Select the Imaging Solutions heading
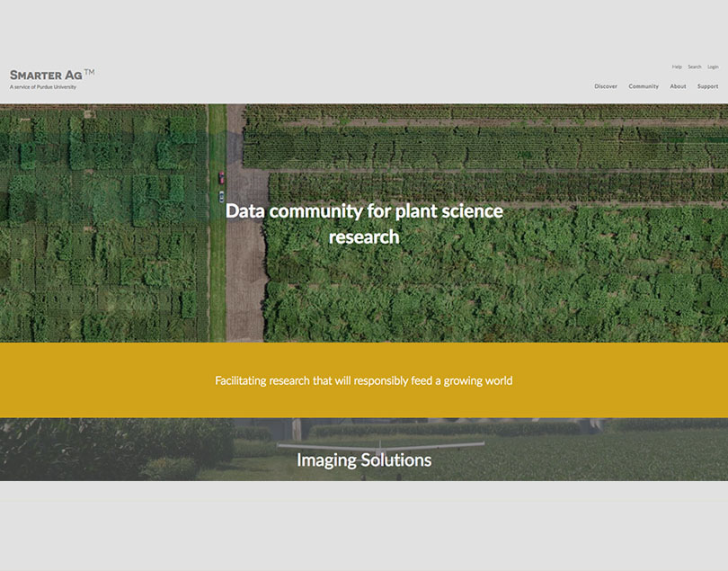728x571 pixels. [364, 460]
